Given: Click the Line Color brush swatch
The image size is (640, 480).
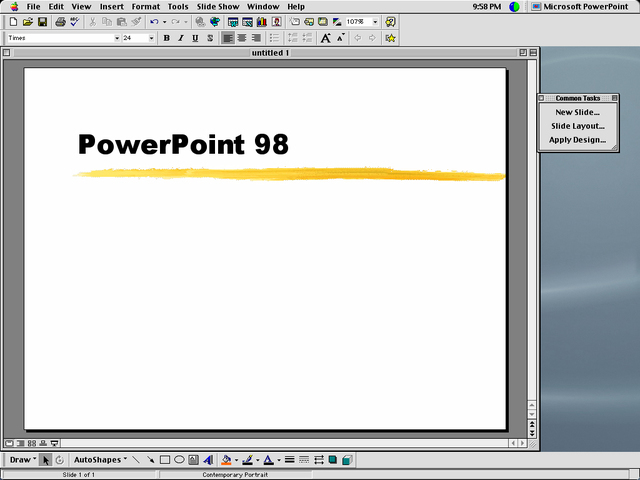Looking at the screenshot, I should [x=247, y=460].
